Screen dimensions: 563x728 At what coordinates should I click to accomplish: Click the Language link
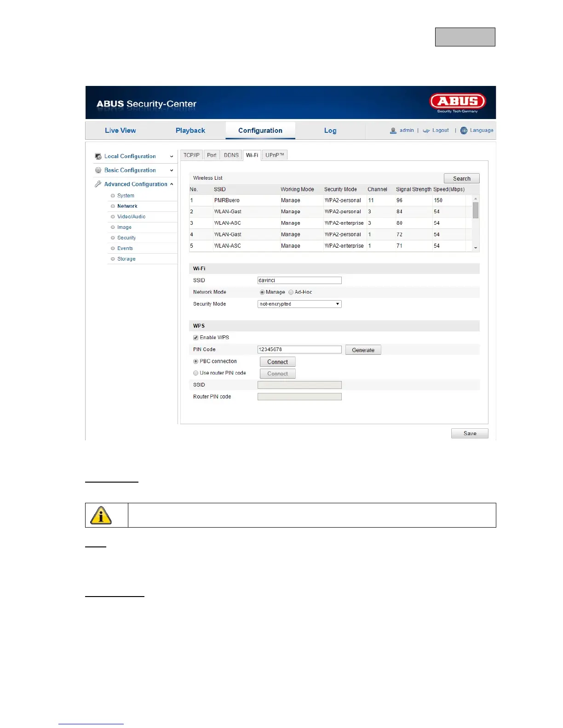click(x=482, y=131)
